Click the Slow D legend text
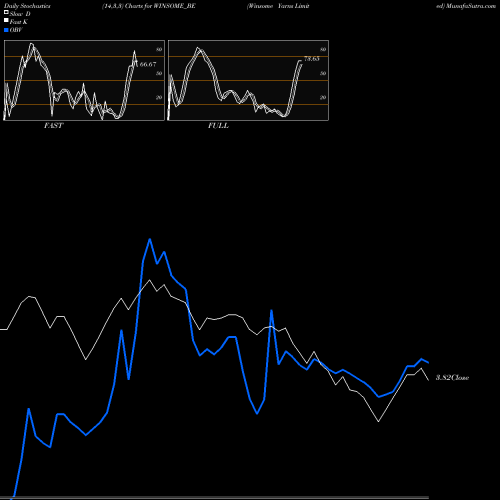This screenshot has width=500, height=500. point(20,14)
